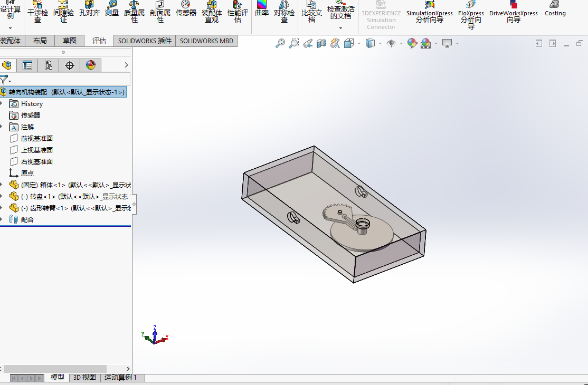Click Display Style icon
This screenshot has height=385, width=588.
(370, 43)
